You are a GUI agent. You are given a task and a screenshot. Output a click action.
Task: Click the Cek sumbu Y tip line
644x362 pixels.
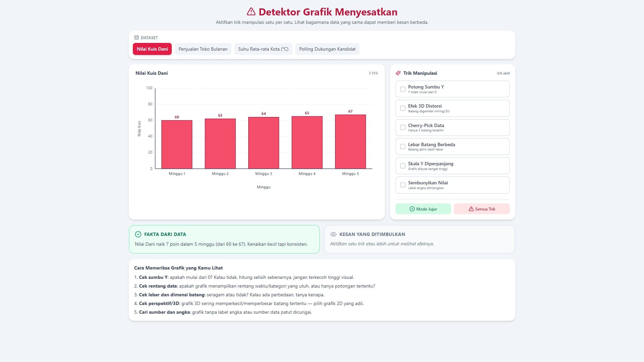tap(244, 277)
